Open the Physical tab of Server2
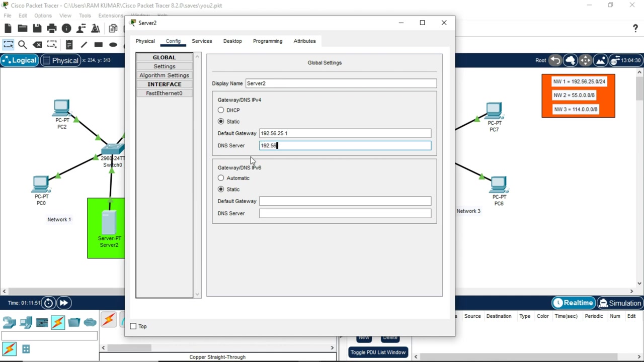This screenshot has height=362, width=644. pyautogui.click(x=145, y=41)
